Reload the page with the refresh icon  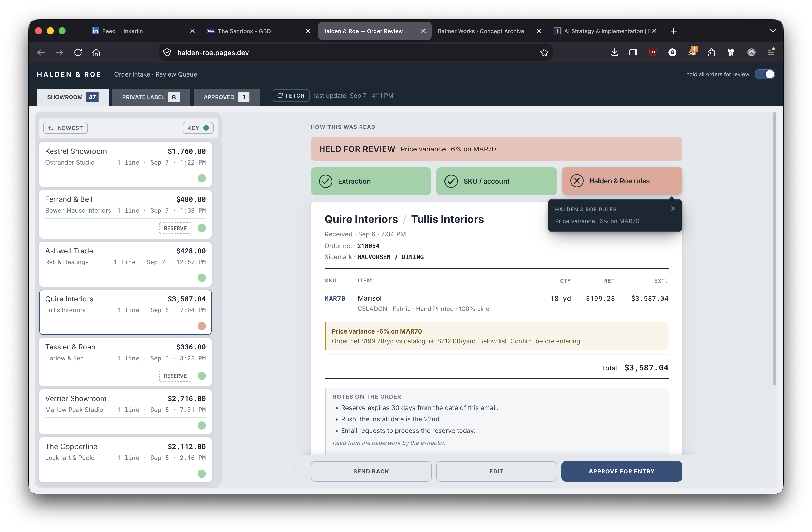pyautogui.click(x=78, y=53)
